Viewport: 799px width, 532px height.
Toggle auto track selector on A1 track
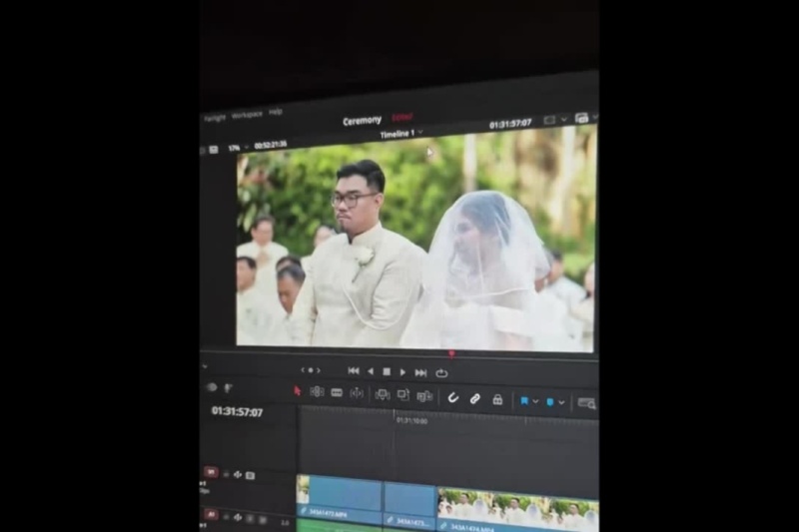click(x=238, y=517)
